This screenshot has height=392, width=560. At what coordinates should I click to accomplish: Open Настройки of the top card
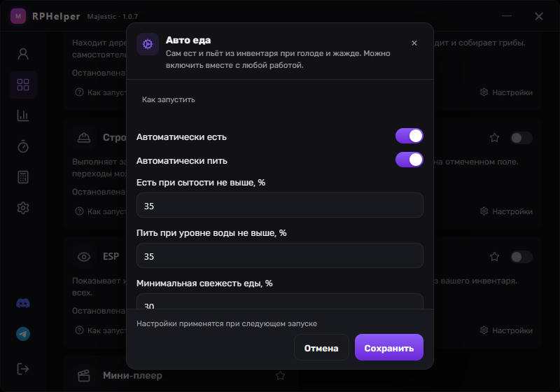pyautogui.click(x=506, y=92)
